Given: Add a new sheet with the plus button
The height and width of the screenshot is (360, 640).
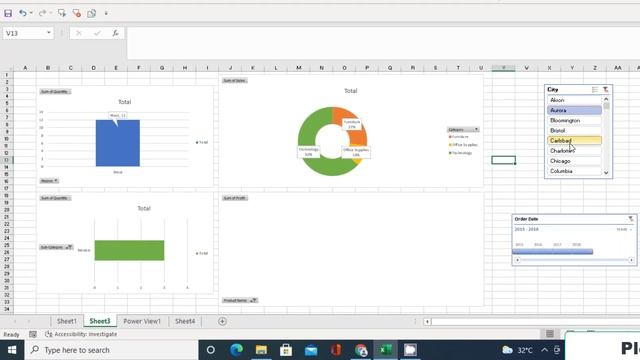Looking at the screenshot, I should [222, 322].
